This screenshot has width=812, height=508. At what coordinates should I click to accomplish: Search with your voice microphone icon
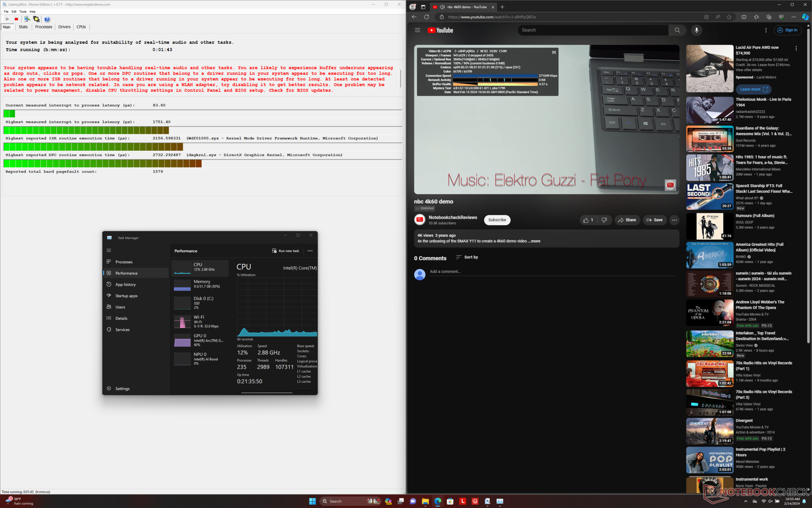click(697, 30)
